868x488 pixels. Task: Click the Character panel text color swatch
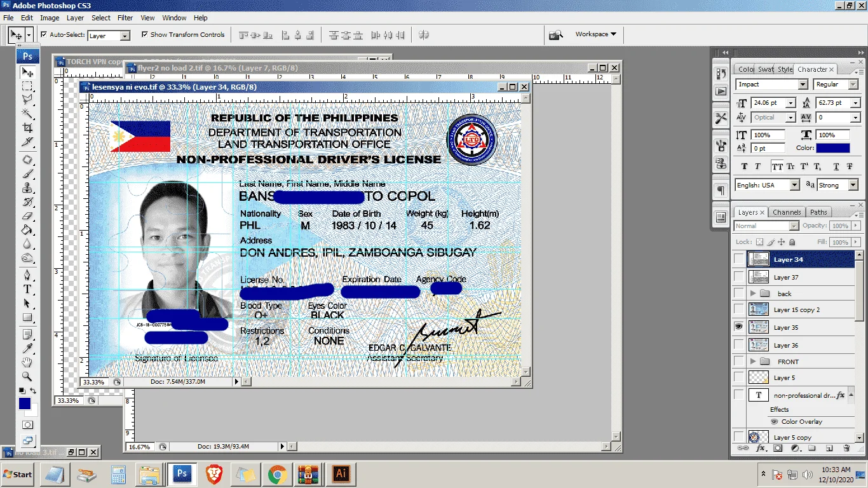[x=832, y=148]
